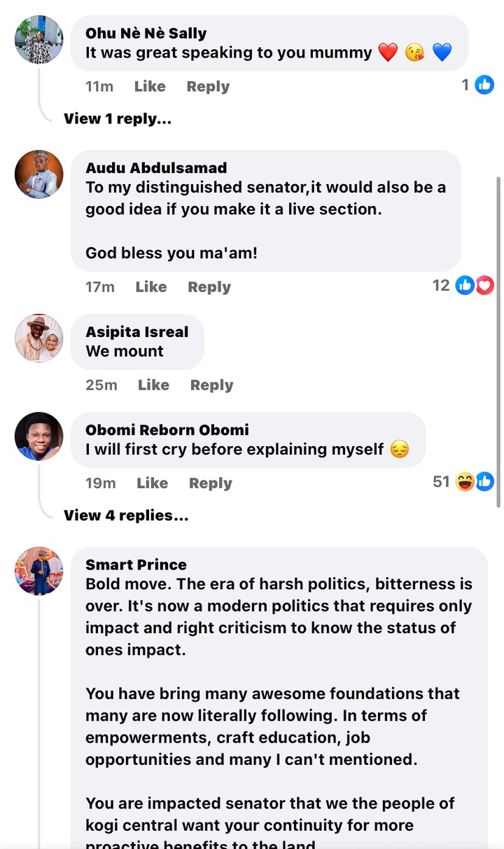Tap blue like reaction icon on Obomi's comment
The image size is (504, 849).
pyautogui.click(x=485, y=481)
